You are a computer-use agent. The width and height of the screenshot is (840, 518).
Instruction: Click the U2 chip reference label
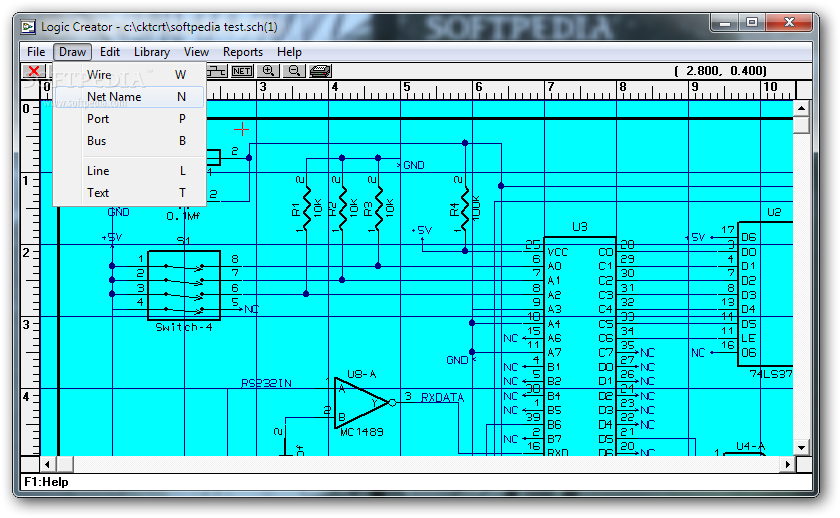click(774, 212)
